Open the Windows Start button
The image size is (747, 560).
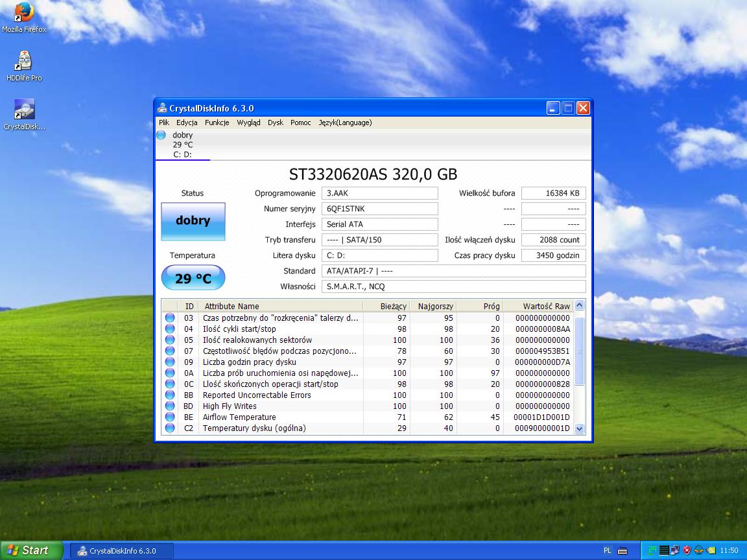pyautogui.click(x=31, y=550)
